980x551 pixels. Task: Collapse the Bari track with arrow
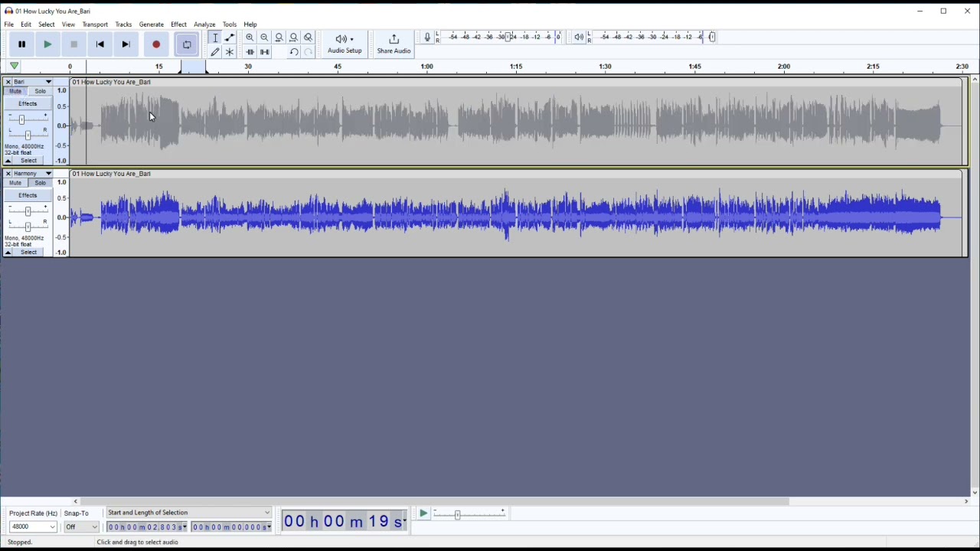click(x=8, y=161)
